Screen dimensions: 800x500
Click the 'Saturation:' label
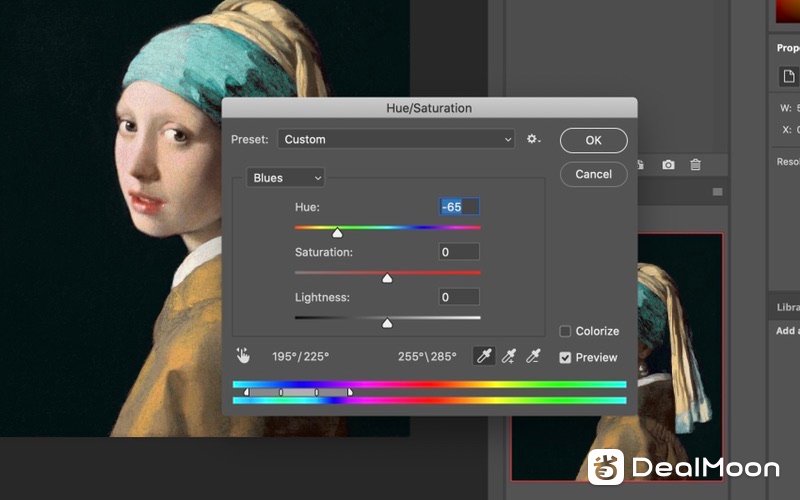click(x=324, y=252)
